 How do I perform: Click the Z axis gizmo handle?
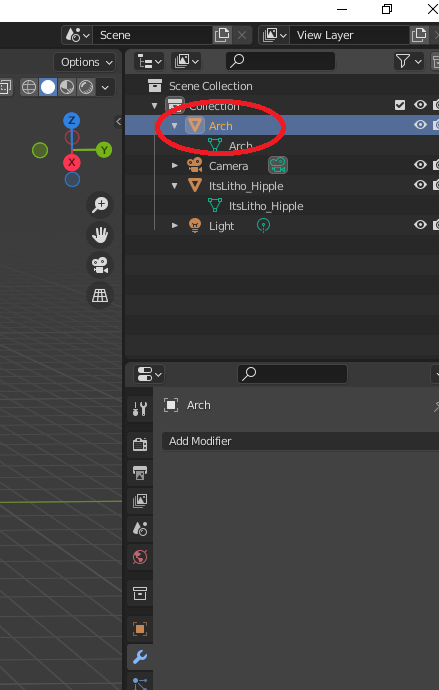coord(72,120)
